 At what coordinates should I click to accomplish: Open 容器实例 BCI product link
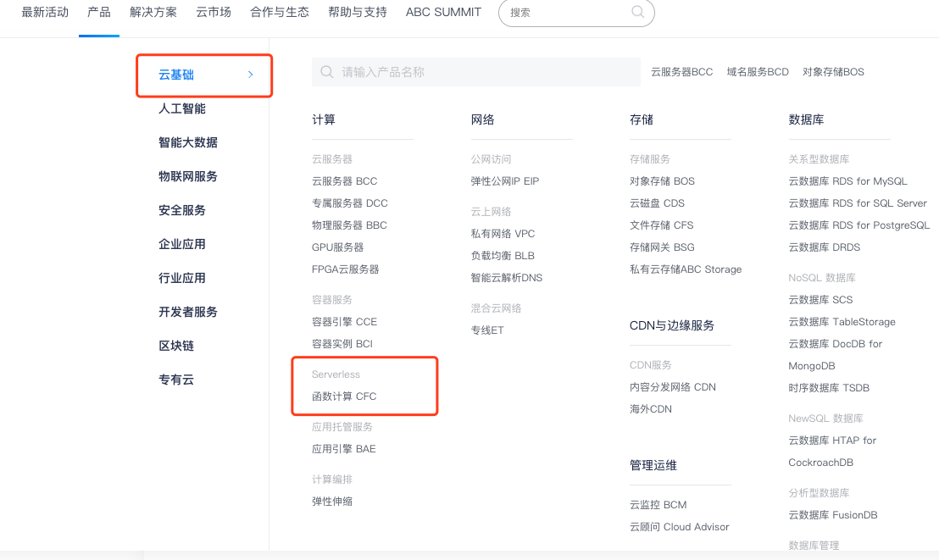click(x=342, y=344)
